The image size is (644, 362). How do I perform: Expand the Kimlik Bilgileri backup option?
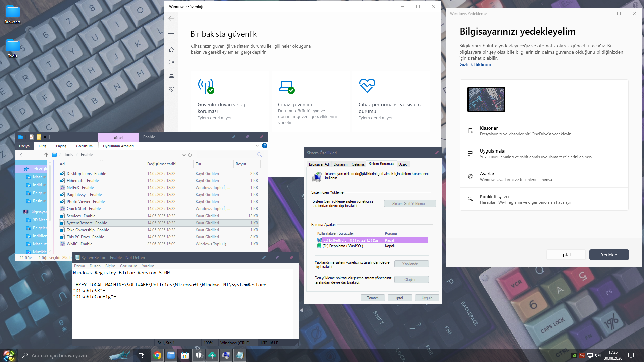pos(544,199)
